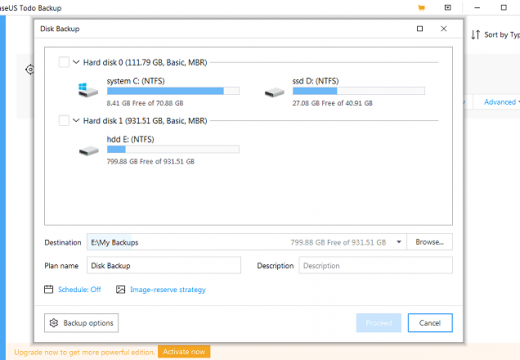Minimize the Todo Backup main window
This screenshot has height=360, width=520.
coord(477,7)
